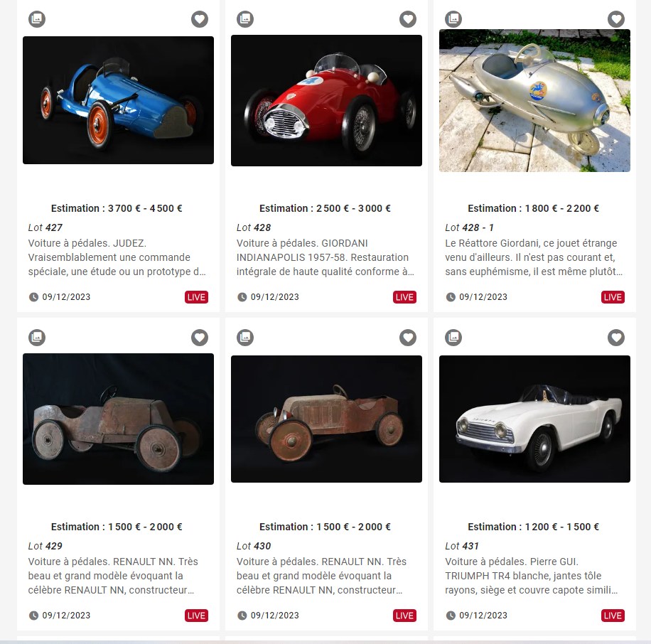Open image gallery icon for Lot 430
The width and height of the screenshot is (651, 644).
click(x=245, y=338)
